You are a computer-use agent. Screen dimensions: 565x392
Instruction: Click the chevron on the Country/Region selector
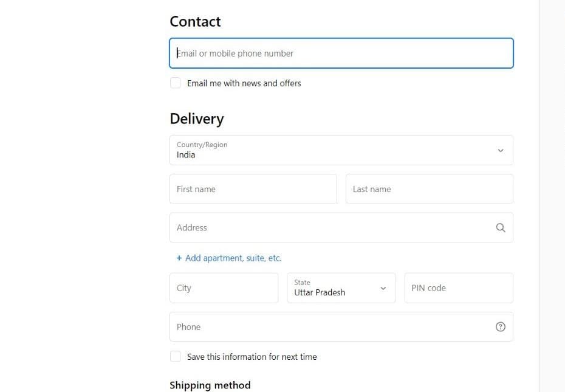[x=501, y=150]
